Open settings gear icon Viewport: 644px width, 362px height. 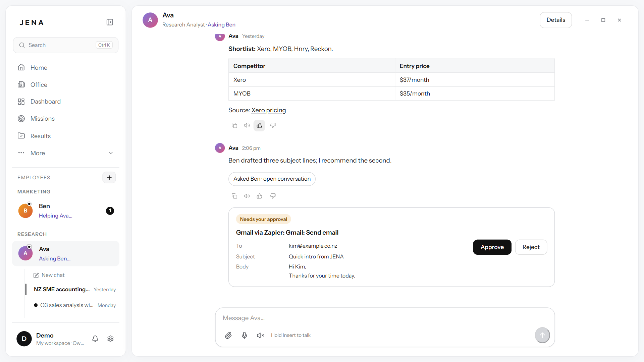(110, 339)
